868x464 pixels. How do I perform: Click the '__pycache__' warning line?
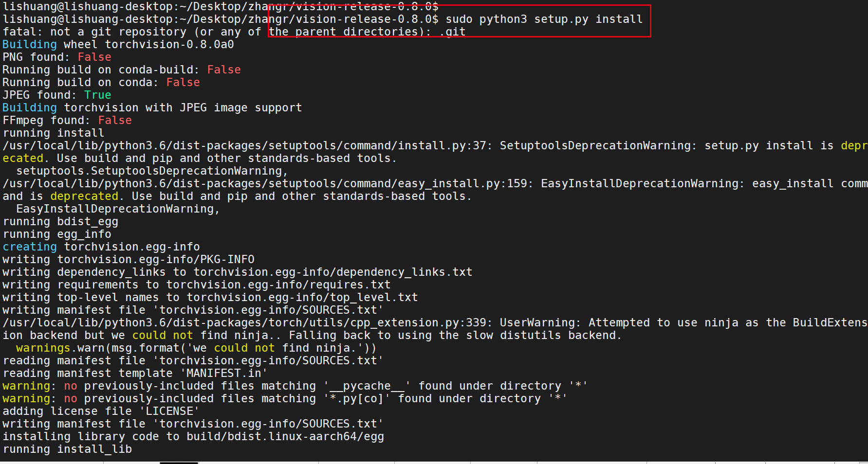point(295,386)
